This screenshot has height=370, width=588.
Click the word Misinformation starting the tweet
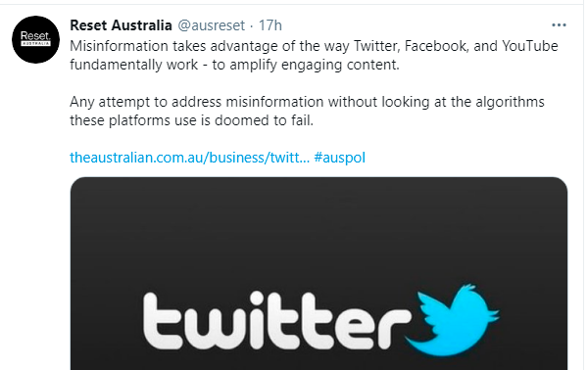pos(119,46)
